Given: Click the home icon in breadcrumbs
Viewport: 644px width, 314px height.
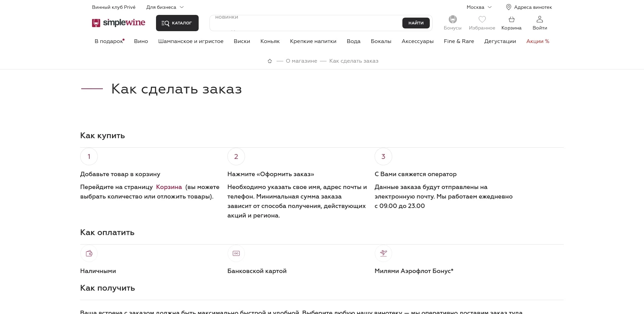Looking at the screenshot, I should (x=270, y=61).
